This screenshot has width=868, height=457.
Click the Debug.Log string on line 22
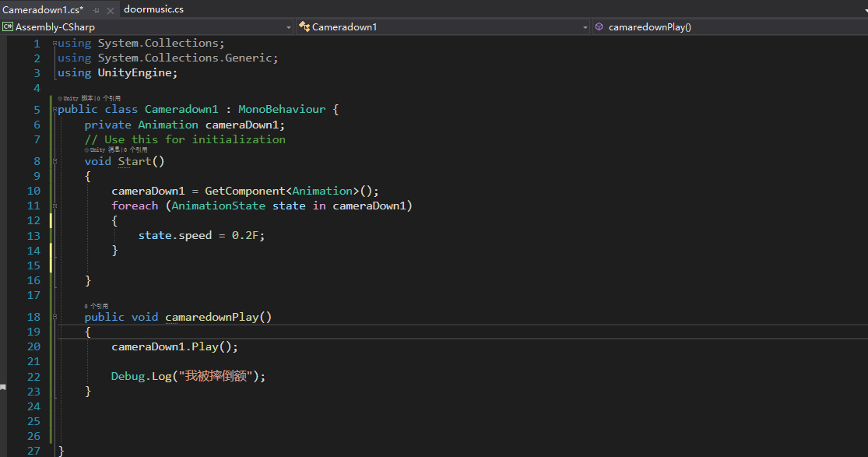pos(216,376)
